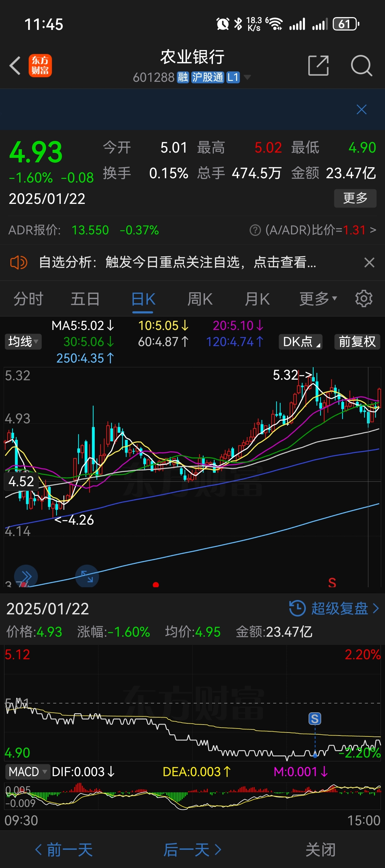Tap the 均价:4.95 value
385x868 pixels.
pos(193,632)
